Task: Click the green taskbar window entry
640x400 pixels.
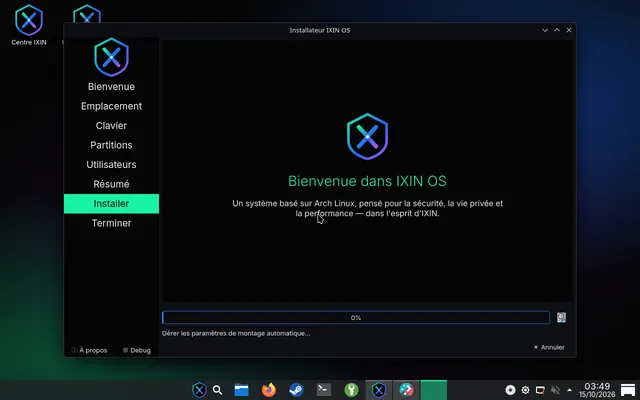Action: (433, 390)
